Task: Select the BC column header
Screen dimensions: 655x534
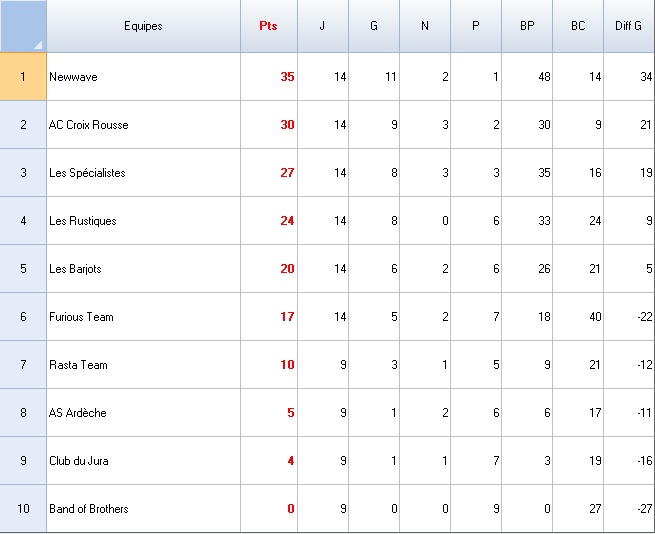Action: 578,26
